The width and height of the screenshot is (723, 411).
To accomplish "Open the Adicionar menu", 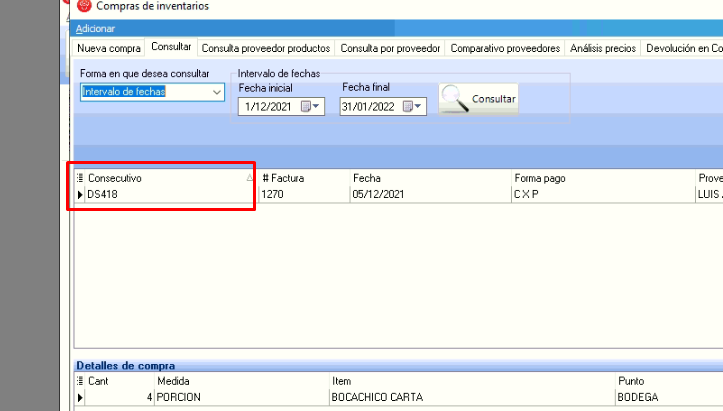I will point(95,28).
